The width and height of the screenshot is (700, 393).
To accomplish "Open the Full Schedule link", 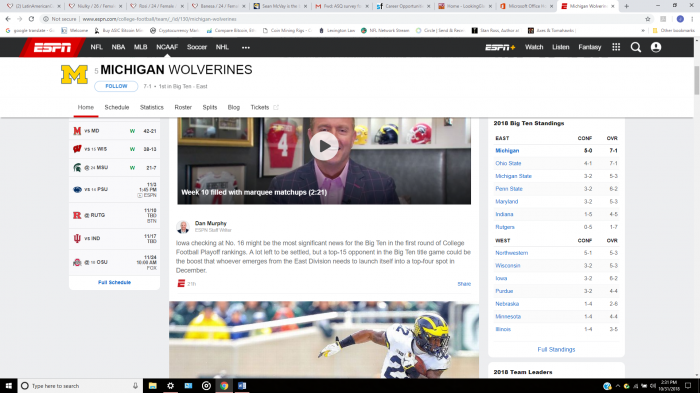I will [114, 282].
